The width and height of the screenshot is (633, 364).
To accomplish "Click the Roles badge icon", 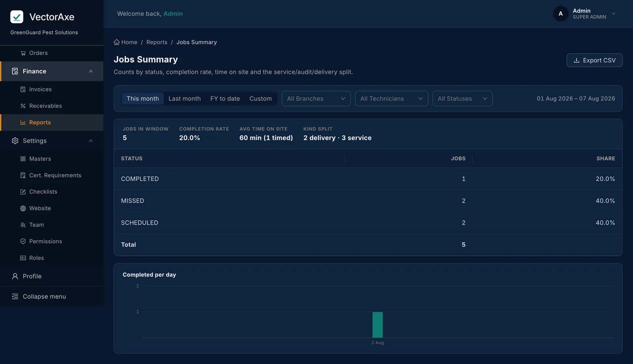I will (23, 258).
